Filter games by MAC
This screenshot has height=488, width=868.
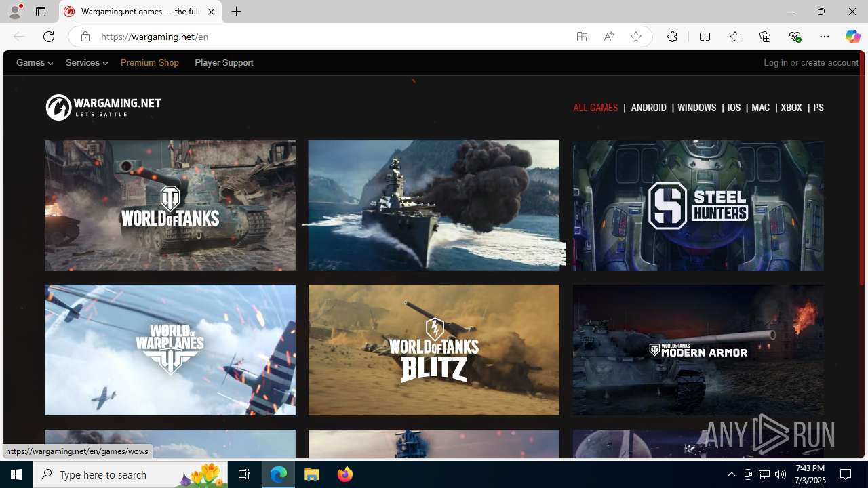point(761,108)
